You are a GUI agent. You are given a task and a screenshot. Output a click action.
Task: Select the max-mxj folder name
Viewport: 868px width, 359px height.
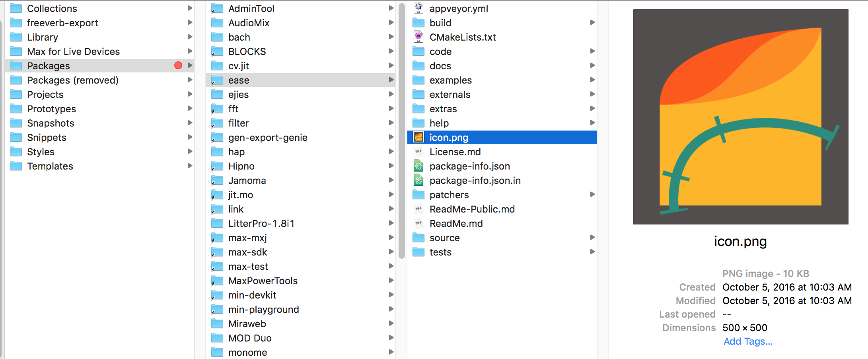(247, 238)
